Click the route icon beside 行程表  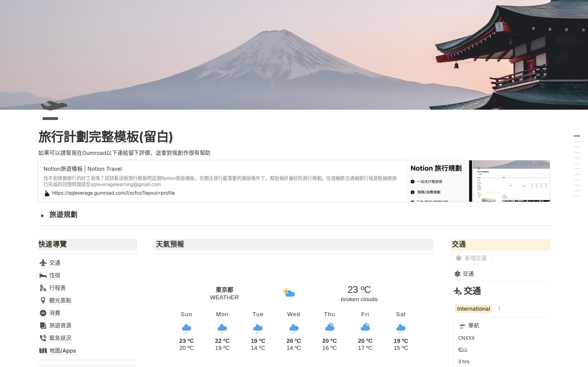coord(43,288)
